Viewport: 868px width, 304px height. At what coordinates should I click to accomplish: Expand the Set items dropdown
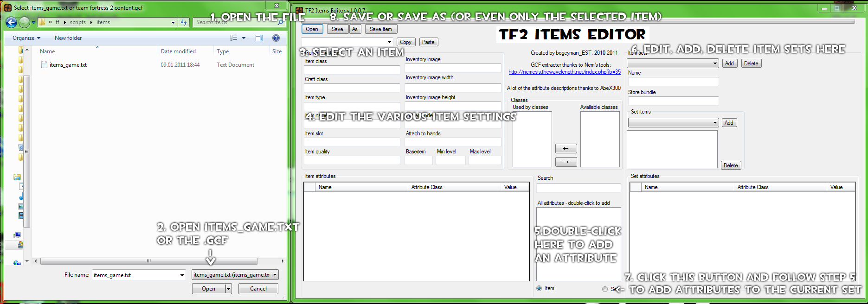(x=673, y=123)
